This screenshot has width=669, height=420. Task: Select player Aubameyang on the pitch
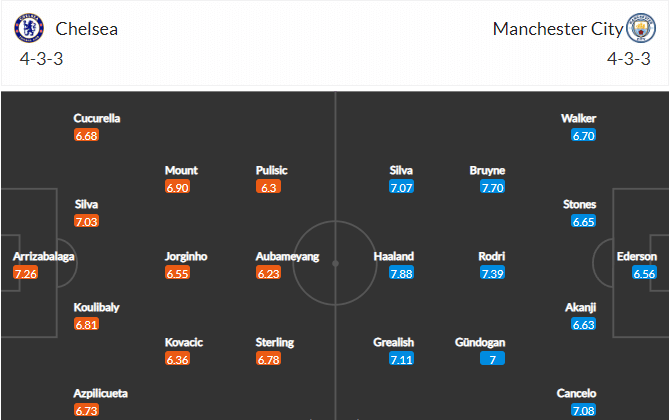[288, 256]
